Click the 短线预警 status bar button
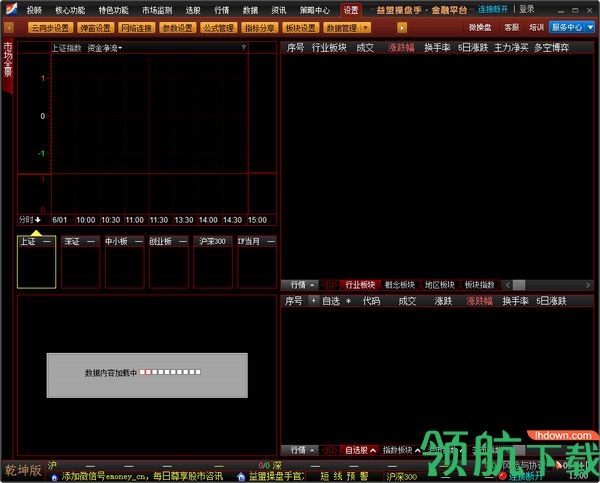 (344, 476)
